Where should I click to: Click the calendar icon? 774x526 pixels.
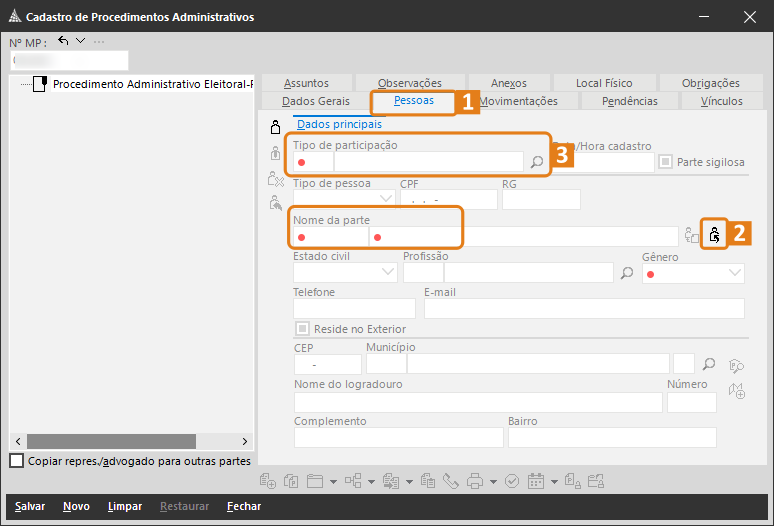pos(536,481)
